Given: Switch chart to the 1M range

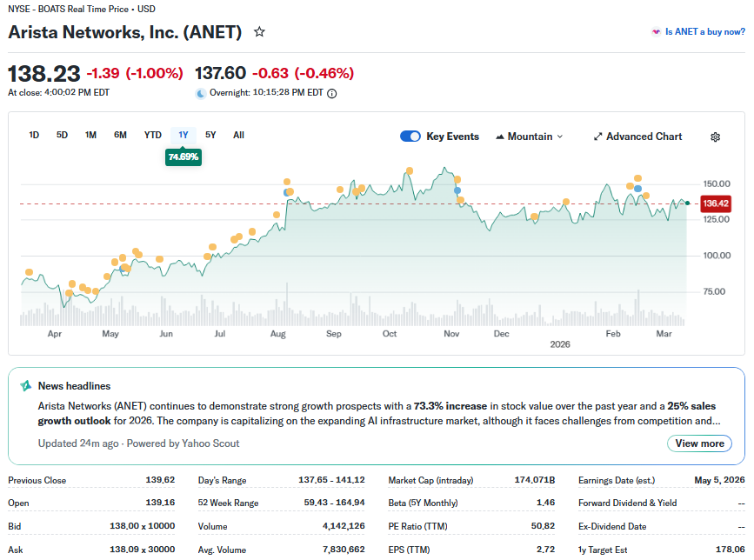Looking at the screenshot, I should pyautogui.click(x=91, y=135).
